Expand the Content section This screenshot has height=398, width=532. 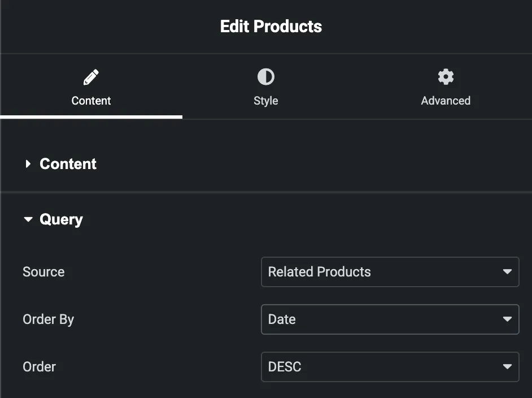coord(68,164)
